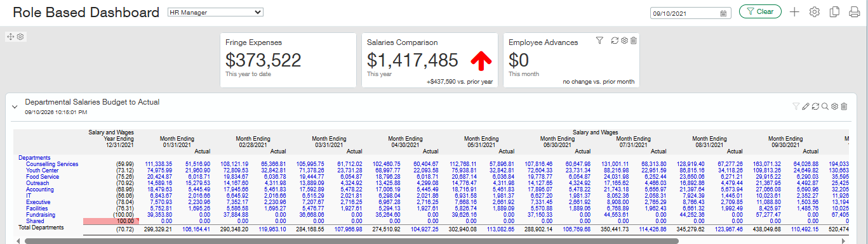Click the Total Departments row label
Viewport: 868px width, 244px height.
pos(41,227)
